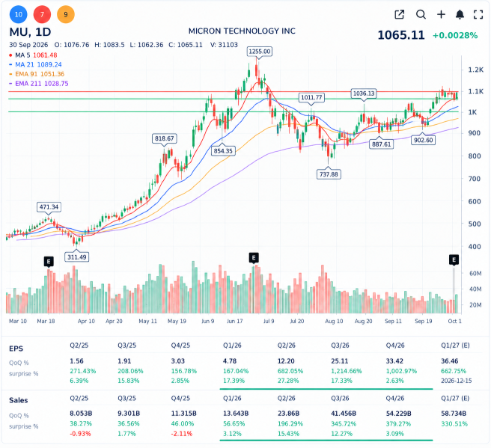Click the V: 31103 volume value
The image size is (491, 448).
(x=224, y=45)
